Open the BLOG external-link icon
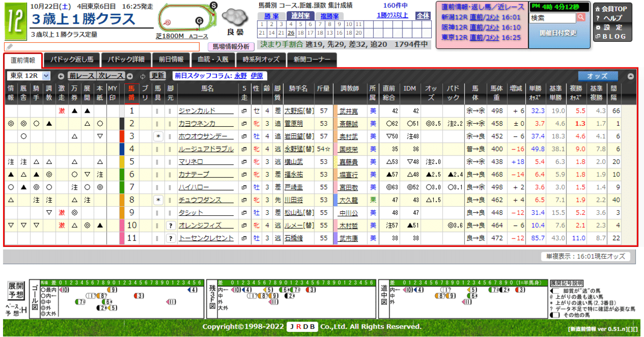The width and height of the screenshot is (644, 337). (598, 36)
